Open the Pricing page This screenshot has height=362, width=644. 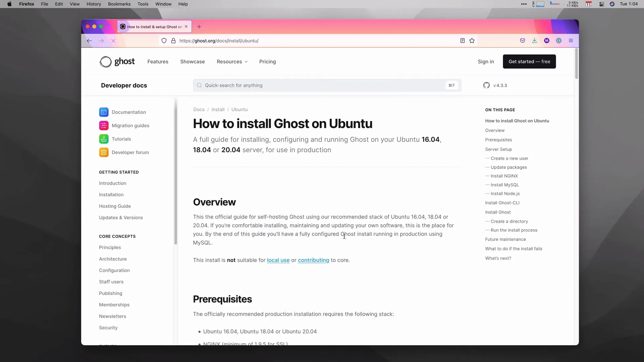268,62
